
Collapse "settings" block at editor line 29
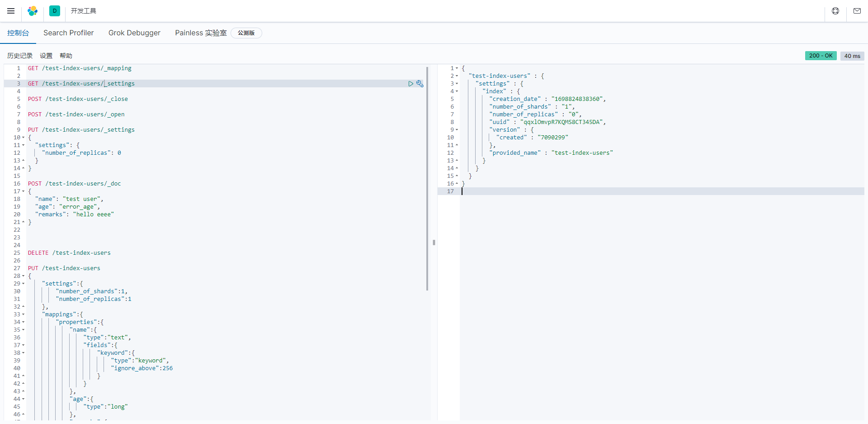click(x=24, y=284)
